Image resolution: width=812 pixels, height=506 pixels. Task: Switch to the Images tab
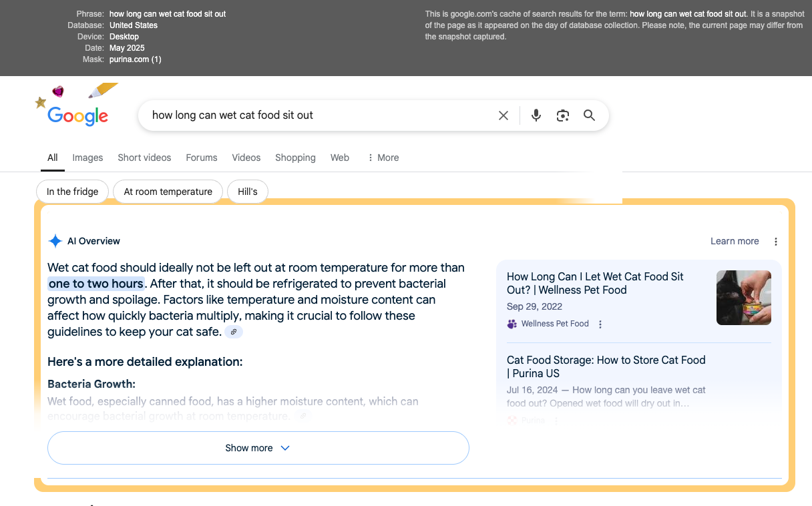click(x=87, y=158)
